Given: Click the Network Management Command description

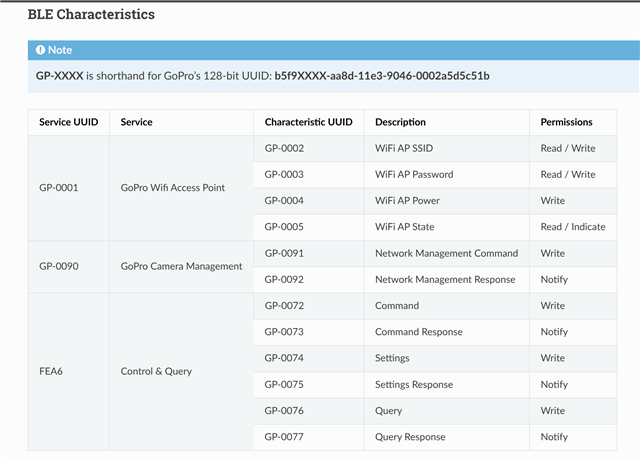Looking at the screenshot, I should [x=447, y=253].
